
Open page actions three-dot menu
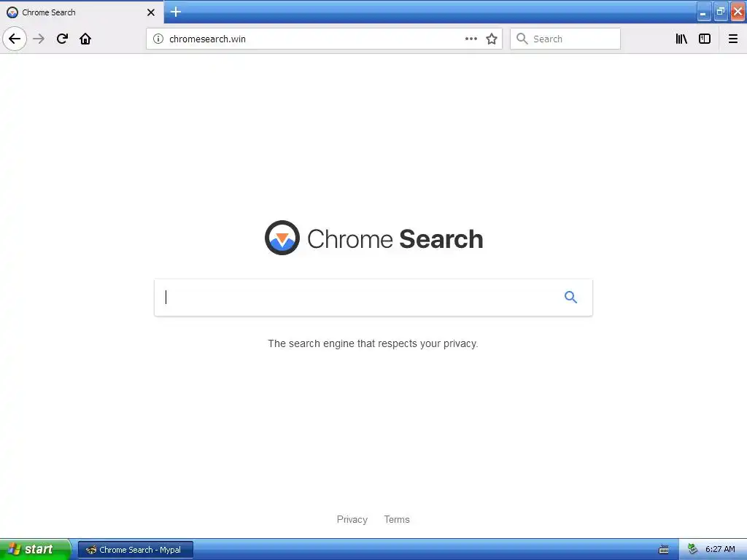(471, 39)
